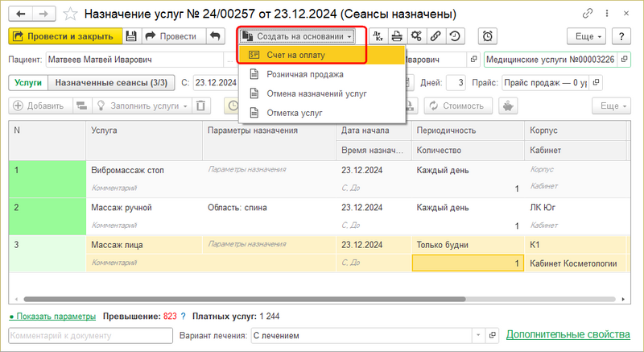Open the gears settings icon in toolbar
The width and height of the screenshot is (644, 352).
(416, 36)
